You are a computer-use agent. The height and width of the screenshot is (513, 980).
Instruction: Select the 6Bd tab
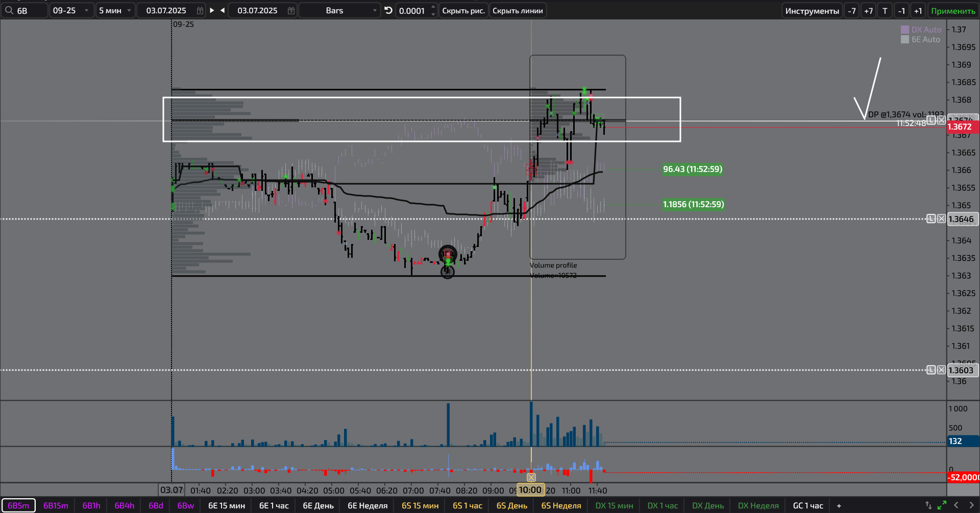click(156, 505)
